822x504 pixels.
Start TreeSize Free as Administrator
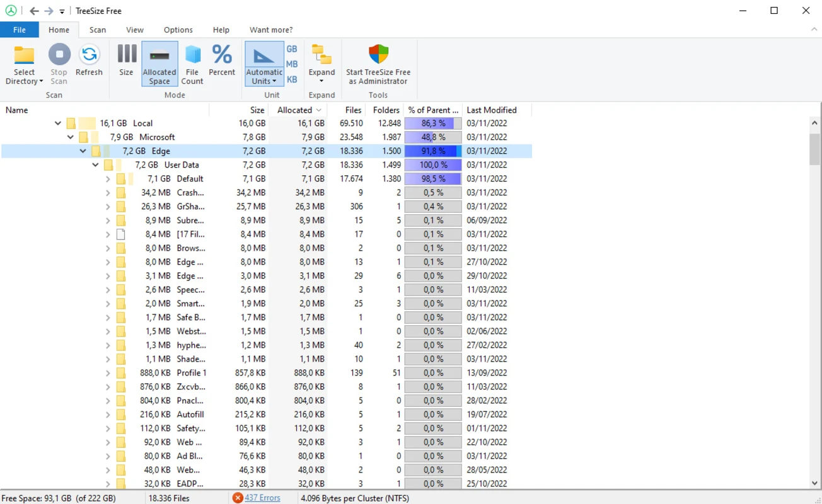click(x=378, y=63)
